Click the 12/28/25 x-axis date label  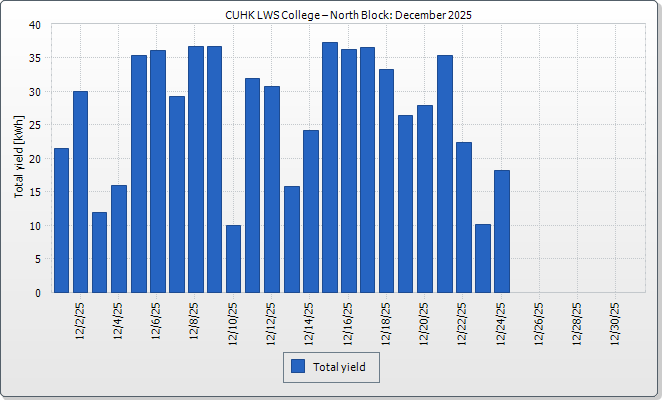[578, 322]
